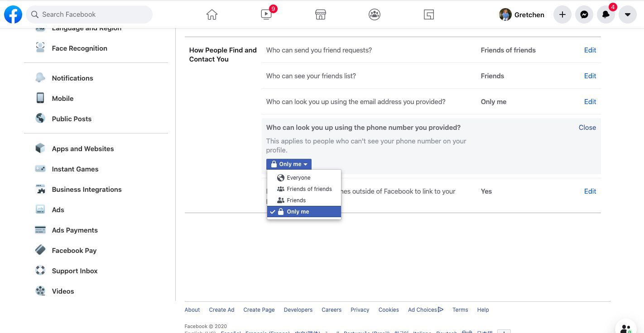The width and height of the screenshot is (644, 333).
Task: Open Videos settings
Action: click(63, 291)
